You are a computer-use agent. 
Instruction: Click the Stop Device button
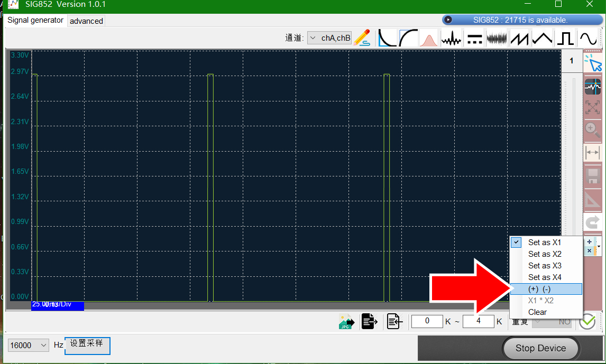pyautogui.click(x=540, y=348)
